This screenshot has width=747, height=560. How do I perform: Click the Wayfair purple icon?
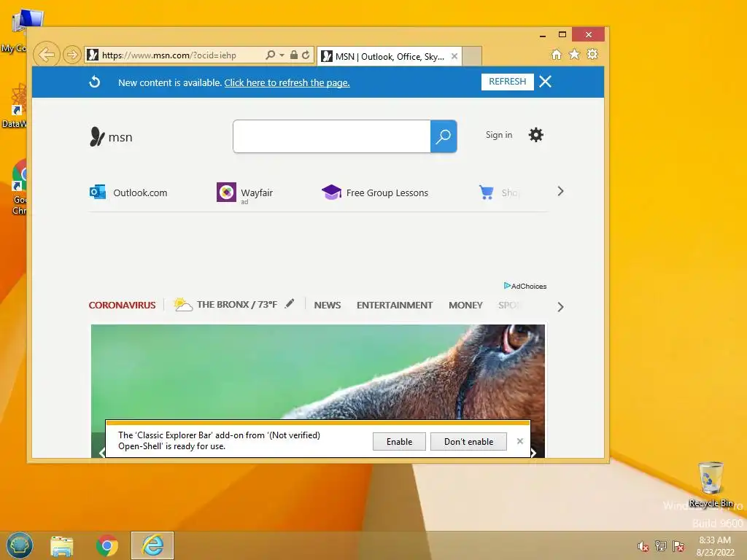point(226,192)
